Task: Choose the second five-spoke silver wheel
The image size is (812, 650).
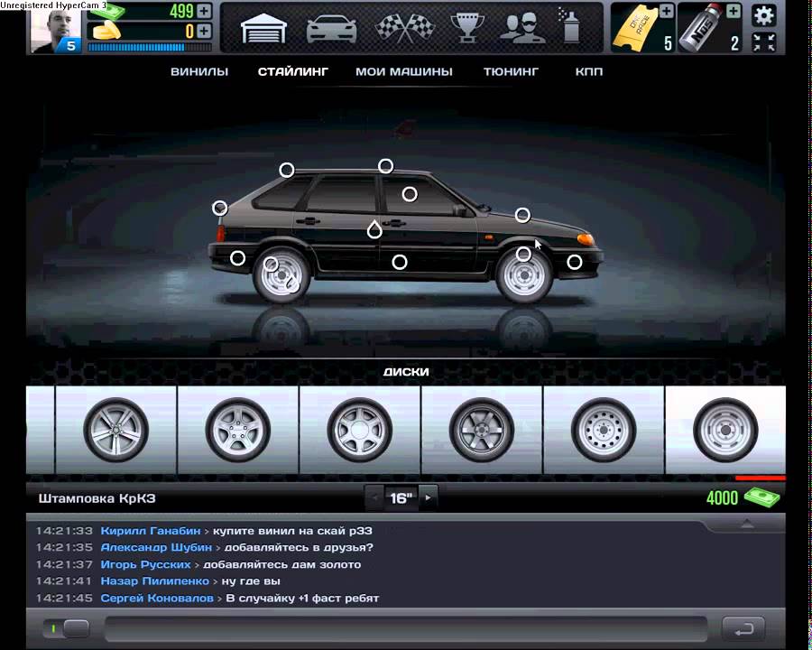Action: (x=237, y=430)
